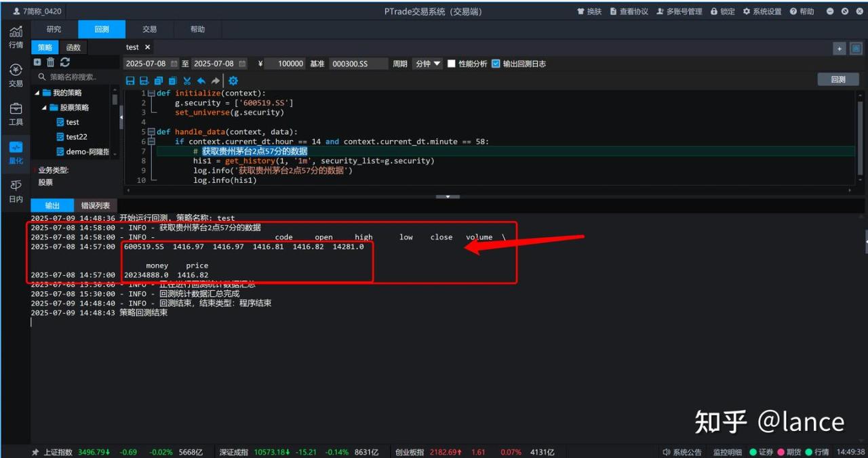
Task: Click the save-as icon in editor toolbar
Action: 144,81
